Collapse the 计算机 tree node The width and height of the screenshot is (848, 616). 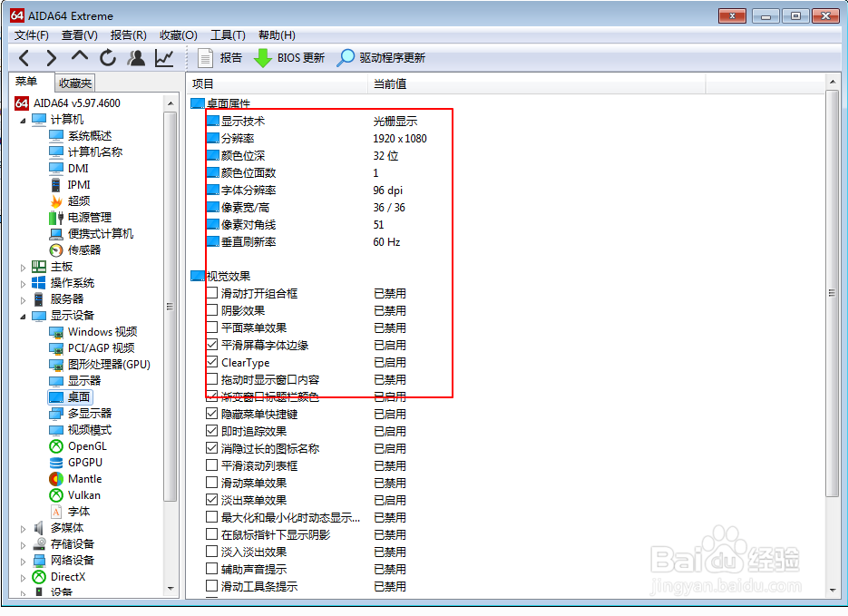pos(23,120)
